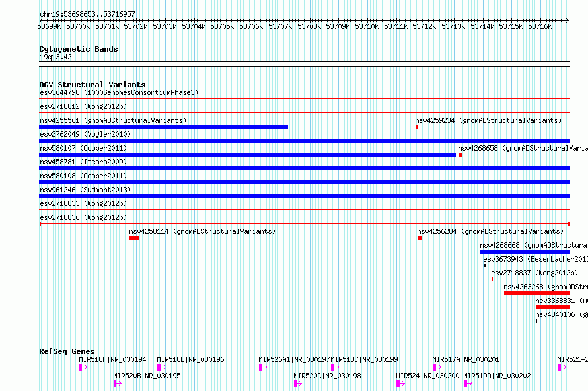Select the blue nsv458781 variant bar

tap(304, 168)
